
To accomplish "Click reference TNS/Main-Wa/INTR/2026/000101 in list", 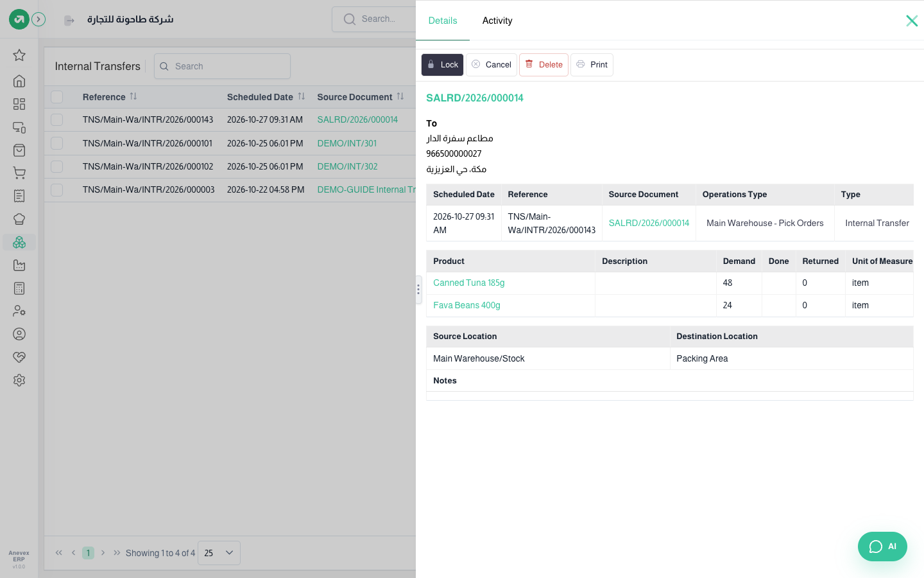I will click(148, 143).
